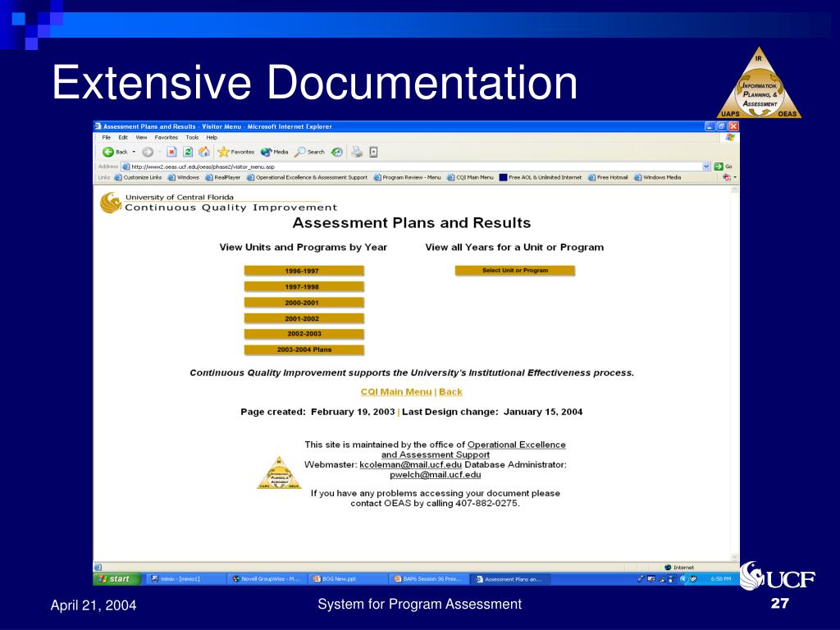Click the browser vertical scrollbar up arrow
840x630 pixels.
click(734, 189)
